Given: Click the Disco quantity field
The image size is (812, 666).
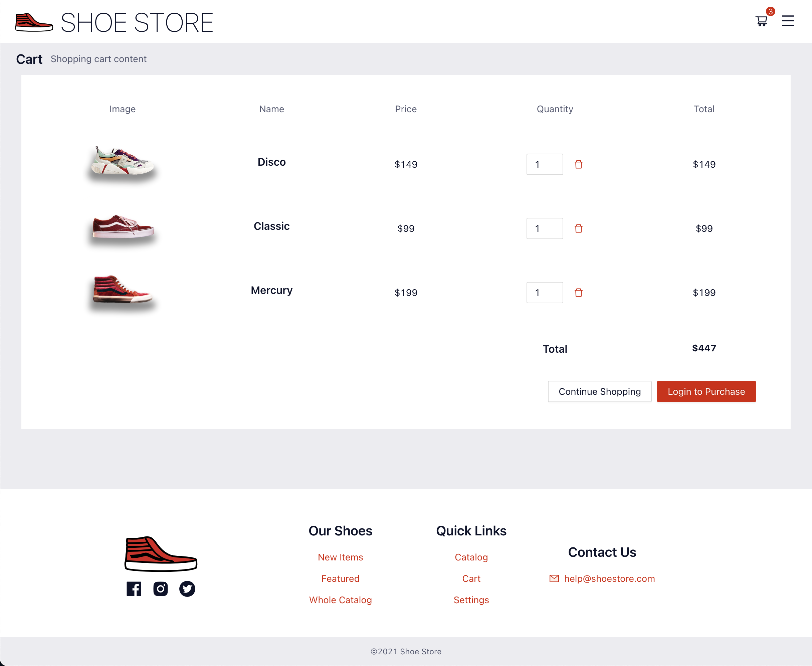Looking at the screenshot, I should pyautogui.click(x=544, y=165).
